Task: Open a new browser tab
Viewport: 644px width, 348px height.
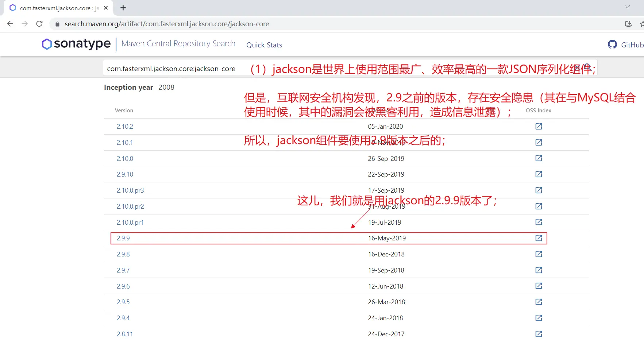Action: [x=123, y=8]
